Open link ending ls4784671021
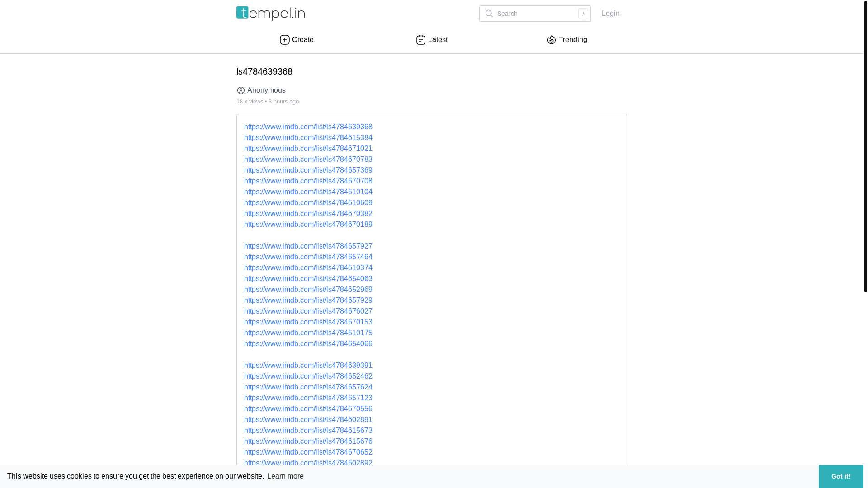The image size is (868, 488). pyautogui.click(x=308, y=149)
